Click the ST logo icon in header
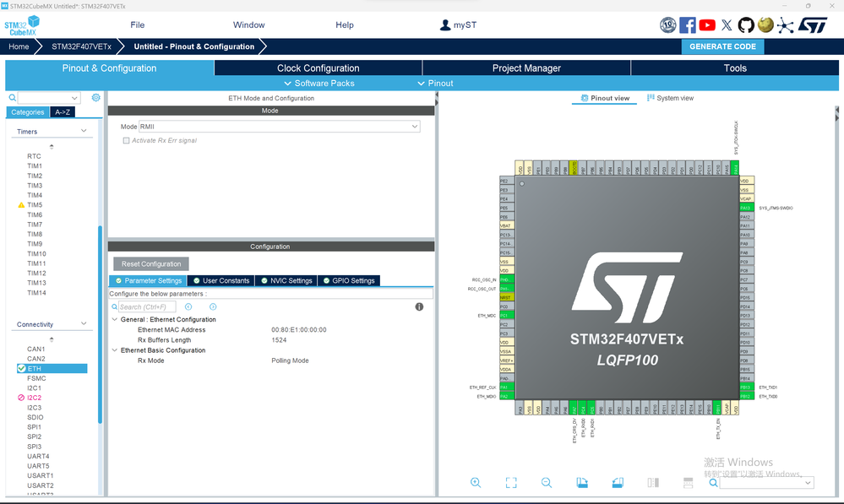Viewport: 844px width, 504px height. point(812,24)
